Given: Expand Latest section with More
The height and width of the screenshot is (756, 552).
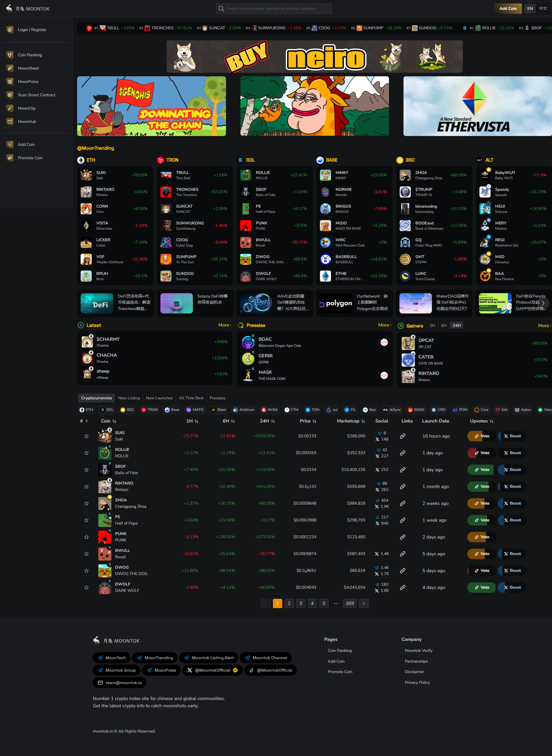Looking at the screenshot, I should click(x=225, y=325).
